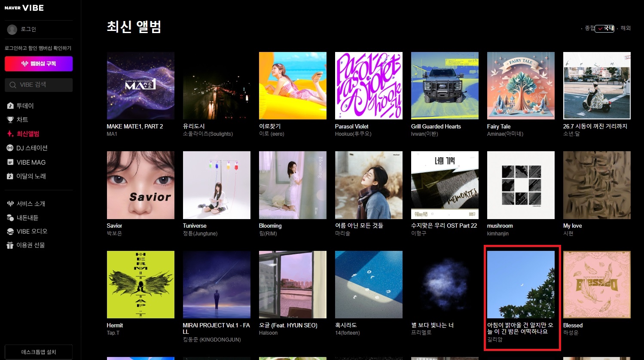Screen dimensions: 644x360
Task: Select the 종합 filter
Action: coord(590,28)
